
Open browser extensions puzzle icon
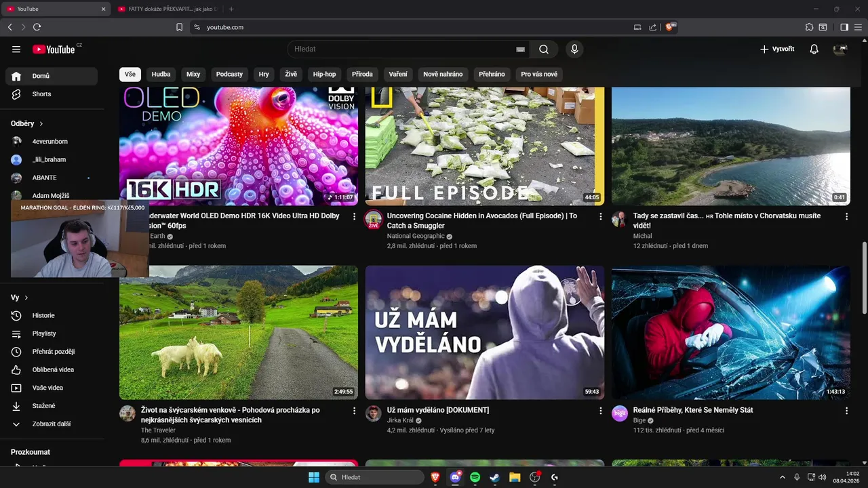click(809, 27)
